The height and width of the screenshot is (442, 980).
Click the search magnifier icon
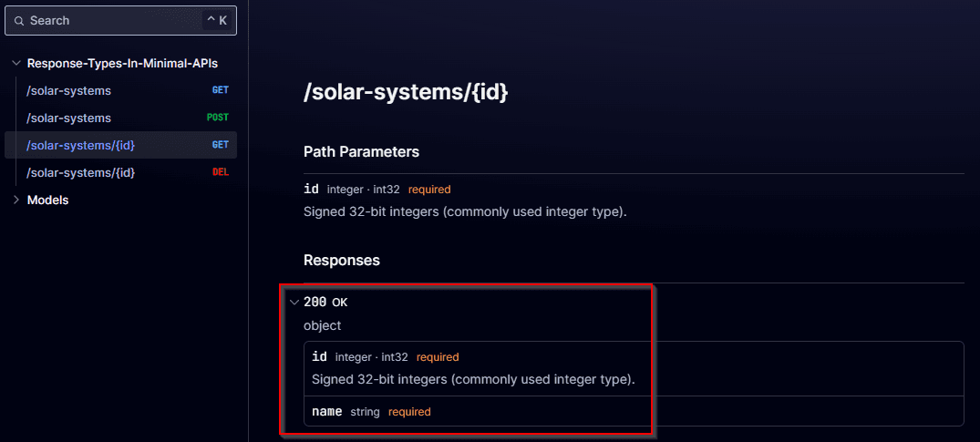(x=19, y=21)
